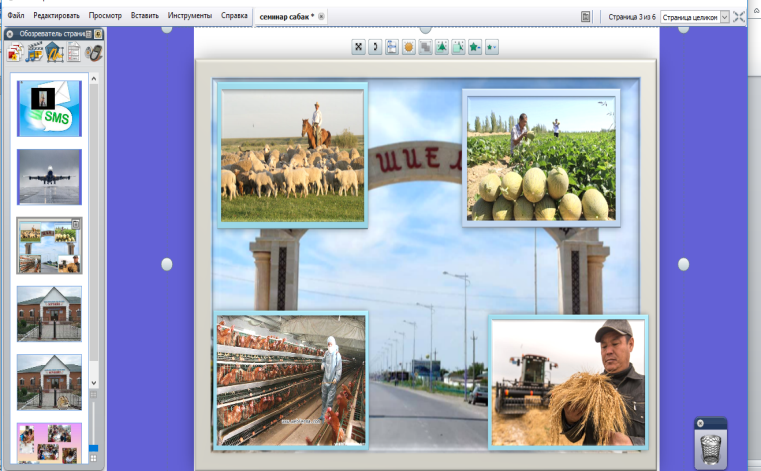Image resolution: width=761 pixels, height=471 pixels.
Task: Select the airplane page thumbnail
Action: click(x=49, y=177)
